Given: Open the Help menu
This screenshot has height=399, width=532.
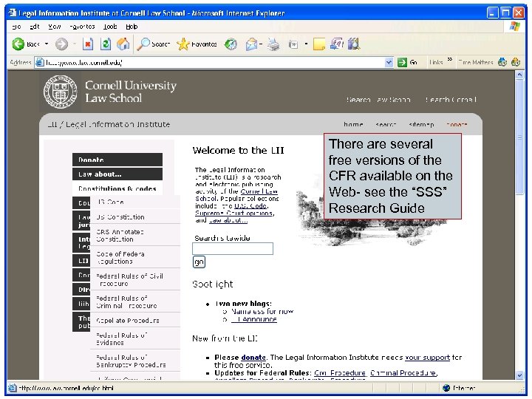Looking at the screenshot, I should [x=132, y=27].
